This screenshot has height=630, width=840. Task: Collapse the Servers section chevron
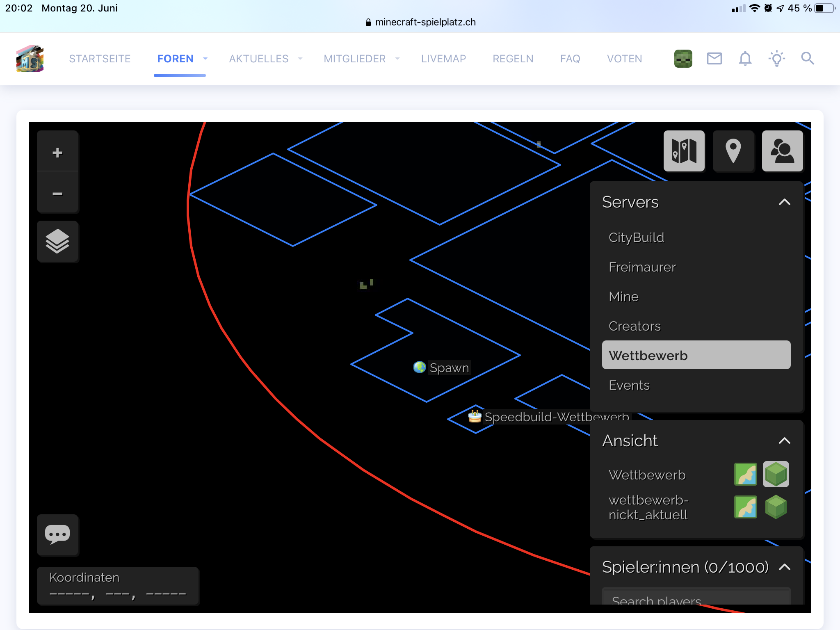[784, 202]
